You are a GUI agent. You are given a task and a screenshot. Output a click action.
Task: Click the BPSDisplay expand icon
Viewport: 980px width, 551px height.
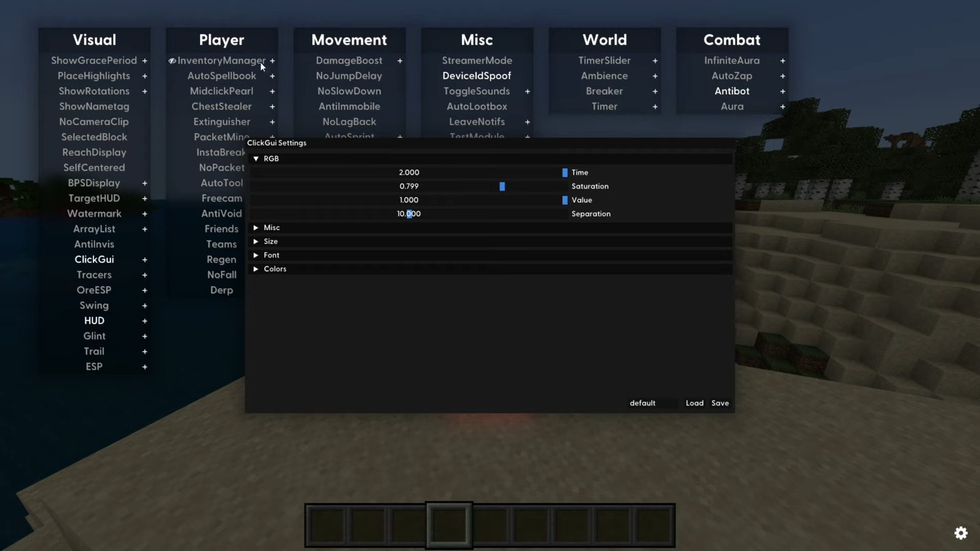point(145,182)
